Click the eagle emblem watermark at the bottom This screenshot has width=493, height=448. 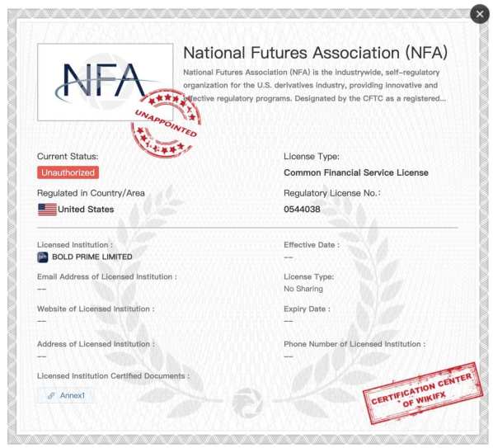(x=247, y=403)
